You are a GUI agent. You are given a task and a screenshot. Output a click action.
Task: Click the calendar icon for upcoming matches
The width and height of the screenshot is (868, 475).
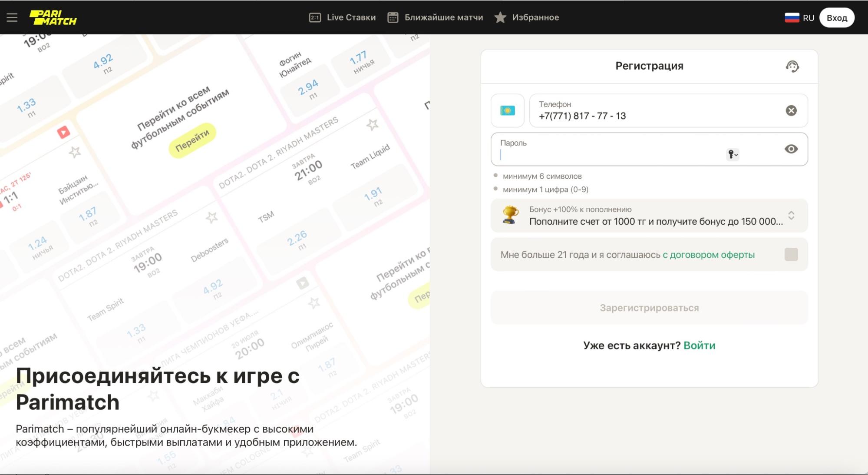coord(393,17)
